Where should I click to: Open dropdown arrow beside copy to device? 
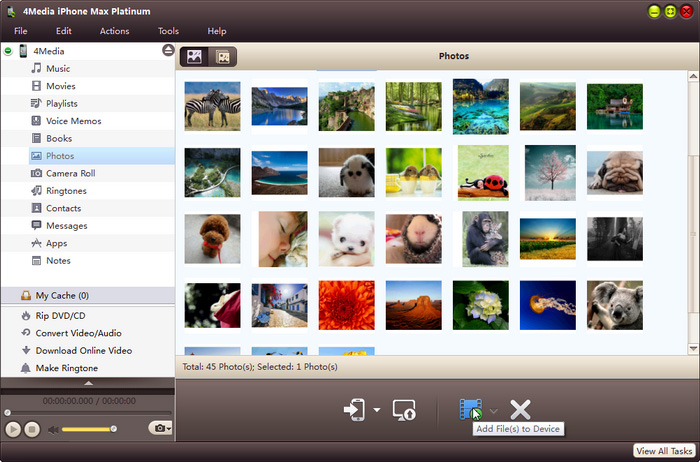click(x=377, y=410)
